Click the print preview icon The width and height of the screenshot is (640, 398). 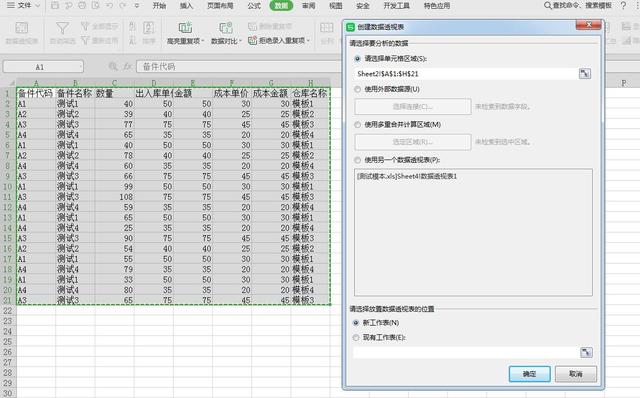[x=96, y=6]
